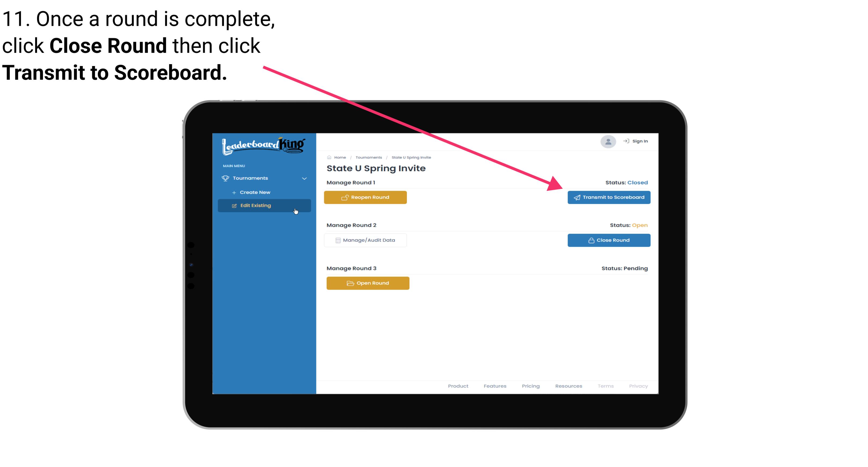The image size is (868, 467).
Task: Click the Close Round button for Round 2
Action: pos(608,240)
